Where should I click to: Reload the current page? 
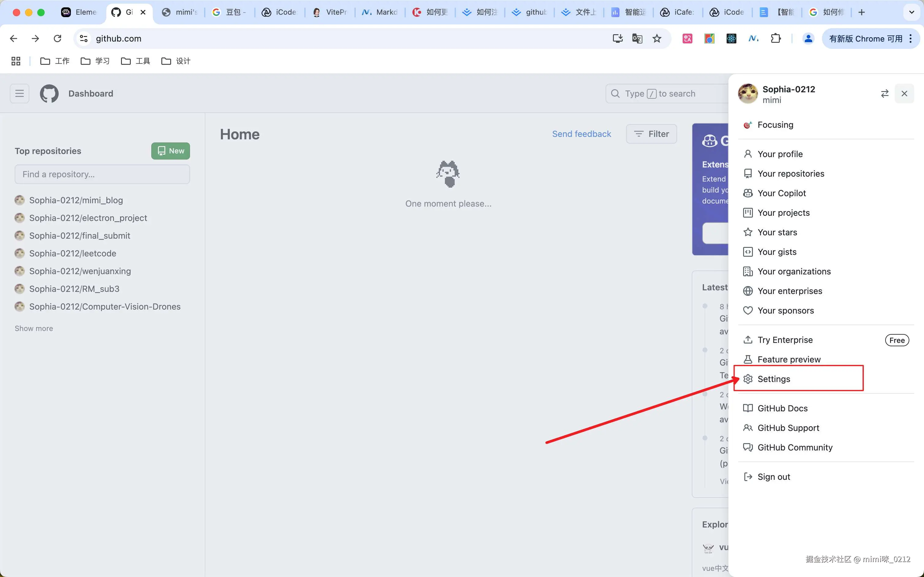point(58,39)
